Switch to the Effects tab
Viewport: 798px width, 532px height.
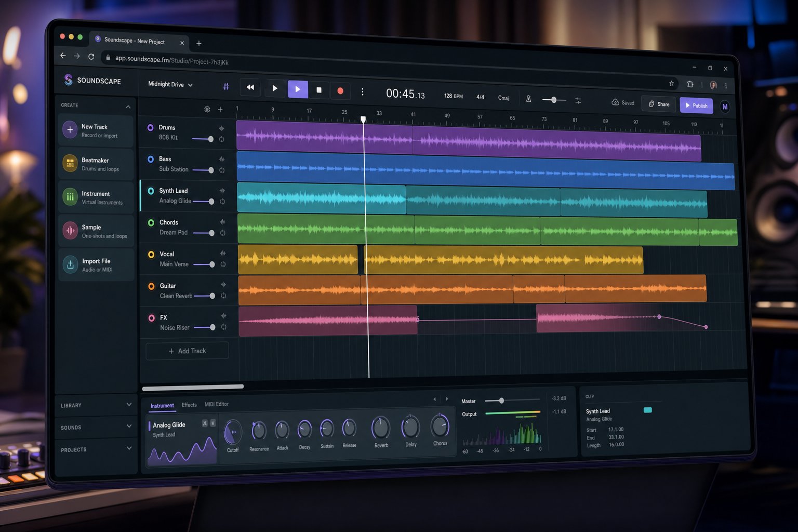[189, 405]
